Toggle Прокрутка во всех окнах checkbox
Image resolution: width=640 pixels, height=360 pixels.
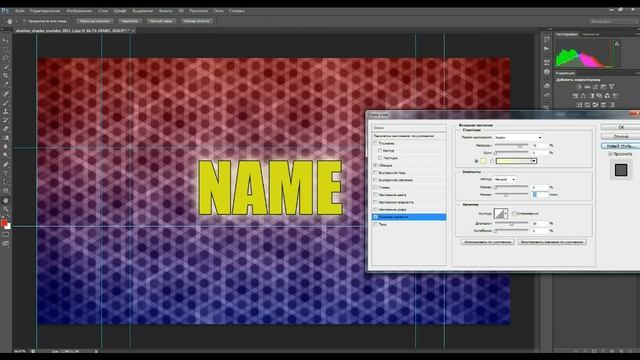click(24, 21)
